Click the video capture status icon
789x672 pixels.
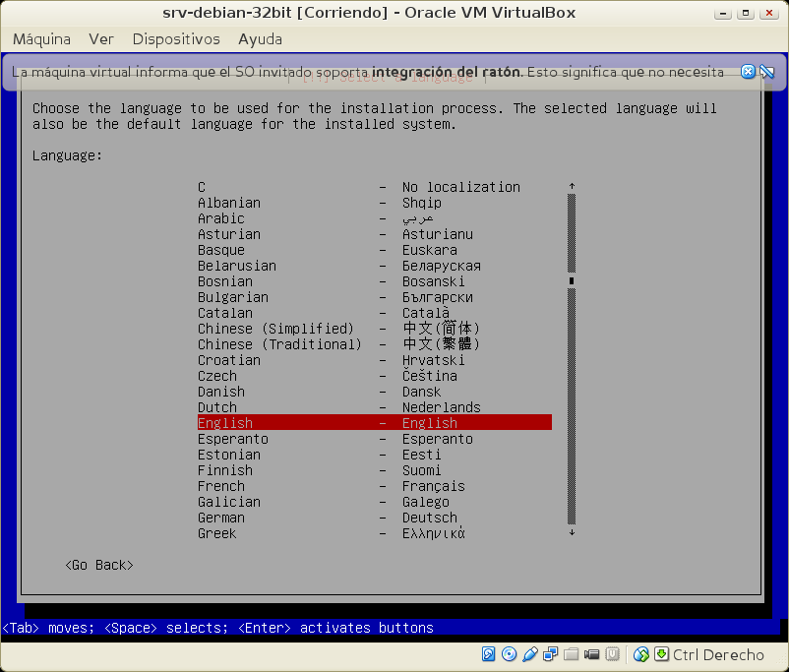pos(592,654)
